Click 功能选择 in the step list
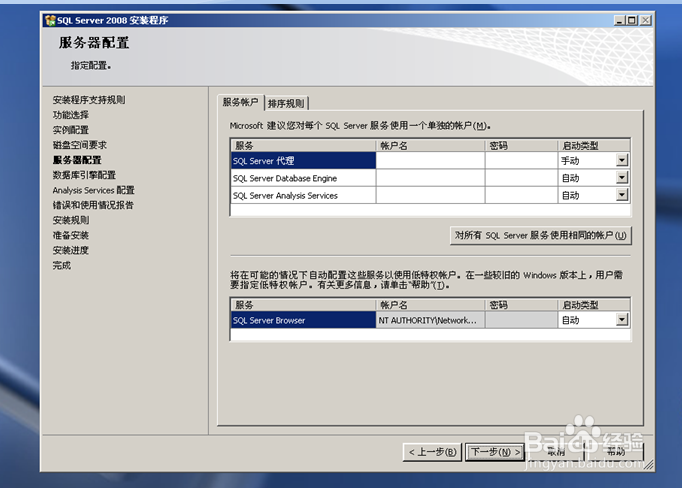682x488 pixels. 70,115
